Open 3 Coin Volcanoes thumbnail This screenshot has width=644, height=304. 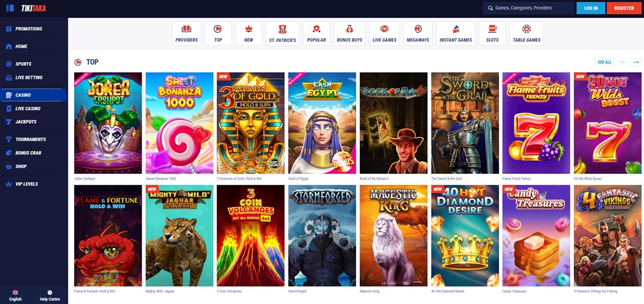[x=251, y=235]
